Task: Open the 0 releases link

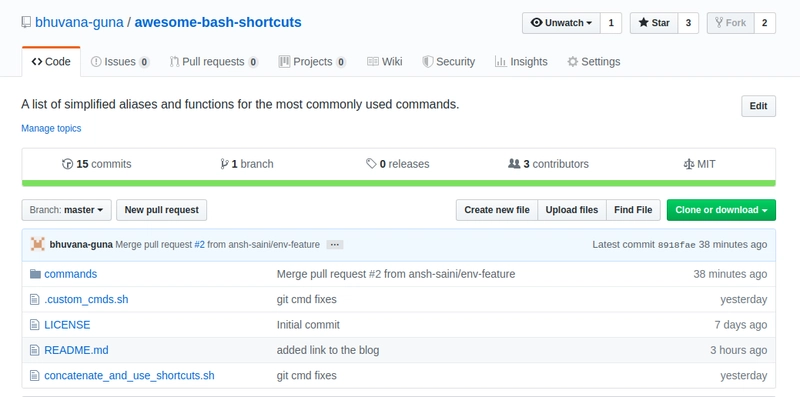Action: coord(398,164)
